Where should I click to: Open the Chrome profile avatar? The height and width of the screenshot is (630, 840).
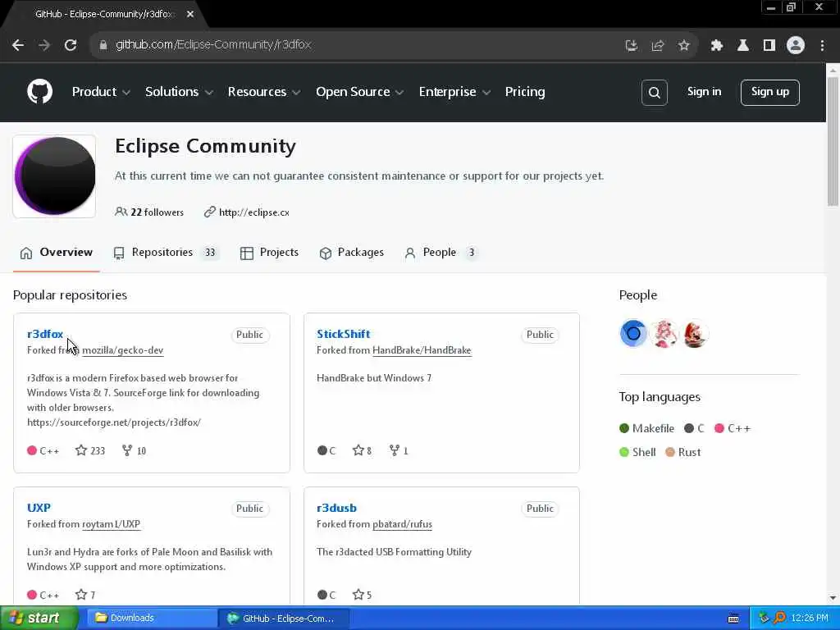(x=796, y=46)
